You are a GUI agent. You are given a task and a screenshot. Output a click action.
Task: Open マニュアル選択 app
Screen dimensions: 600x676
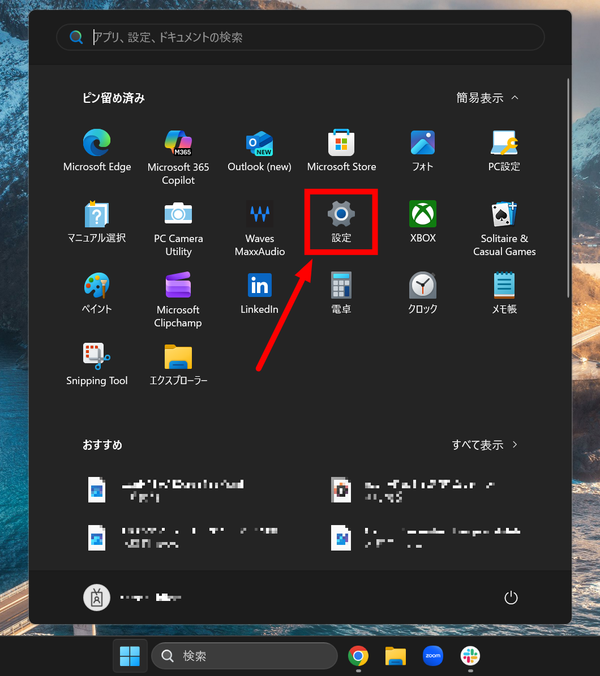(97, 222)
